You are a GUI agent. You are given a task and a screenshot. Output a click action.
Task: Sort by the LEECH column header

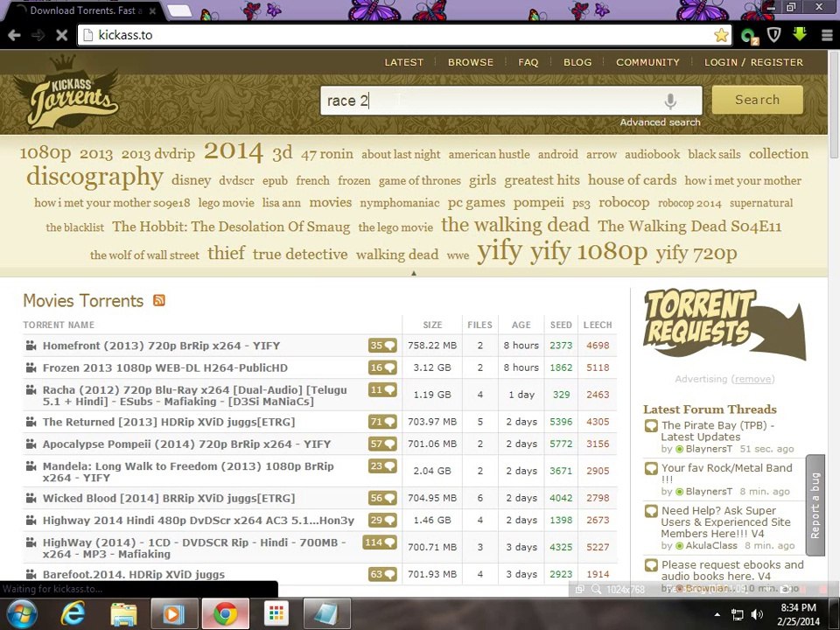(x=598, y=325)
